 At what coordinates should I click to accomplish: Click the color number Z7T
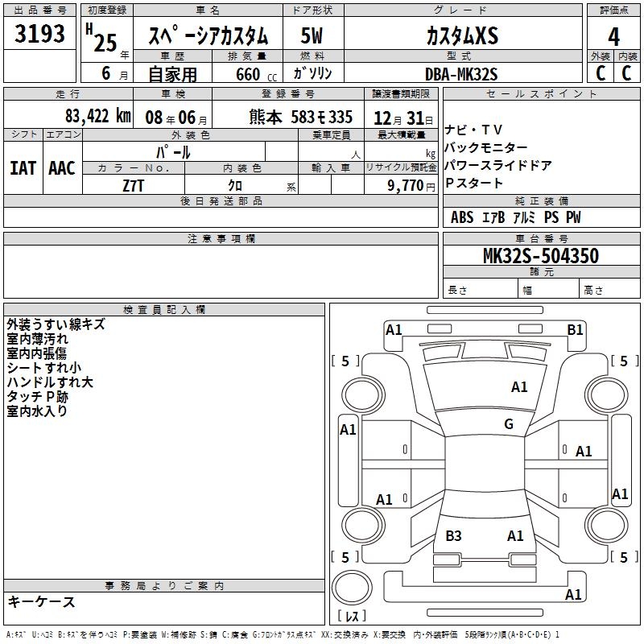[x=134, y=185]
